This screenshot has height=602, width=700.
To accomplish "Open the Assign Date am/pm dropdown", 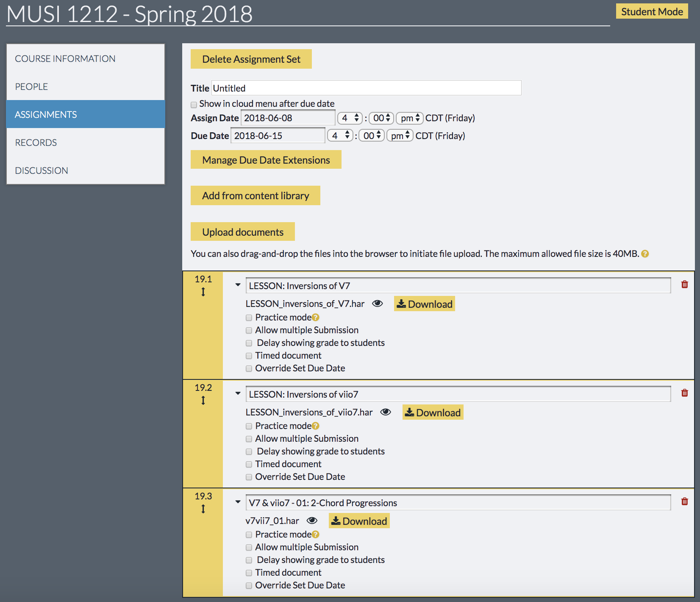I will click(410, 118).
